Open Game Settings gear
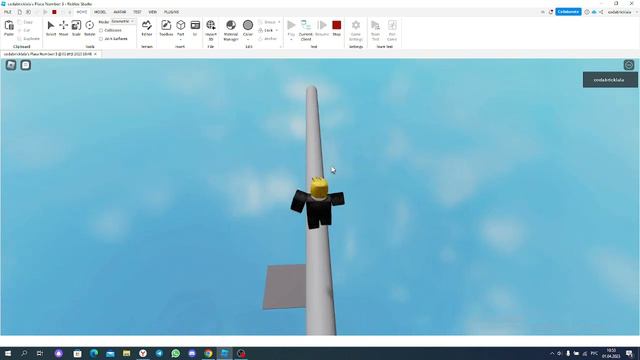 tap(356, 30)
